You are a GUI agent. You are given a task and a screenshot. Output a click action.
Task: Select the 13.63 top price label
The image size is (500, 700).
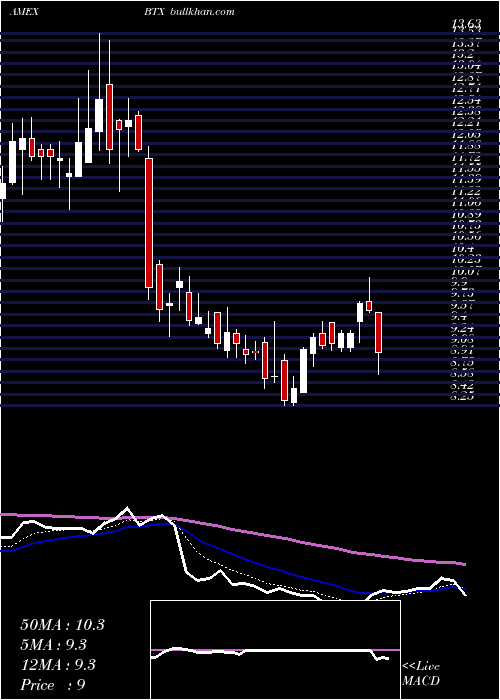point(467,25)
